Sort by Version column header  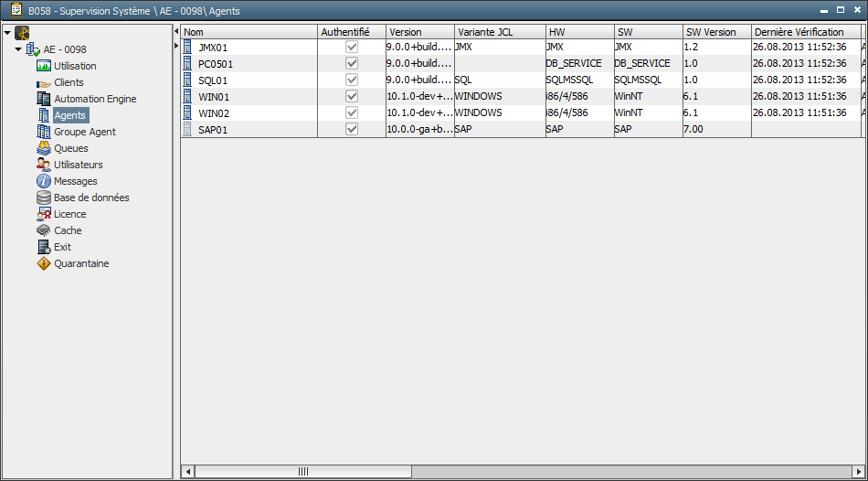point(420,32)
